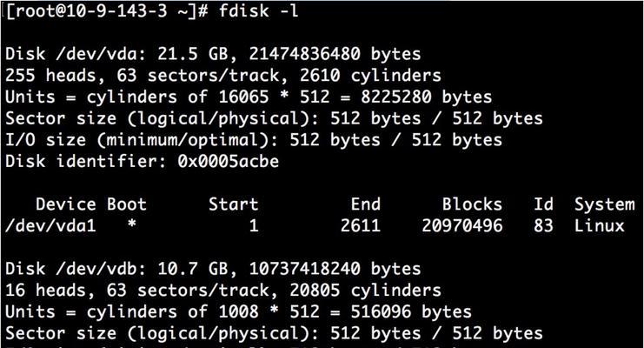This screenshot has height=348, width=644.
Task: Click the 8225280 bytes units value
Action: coord(427,97)
